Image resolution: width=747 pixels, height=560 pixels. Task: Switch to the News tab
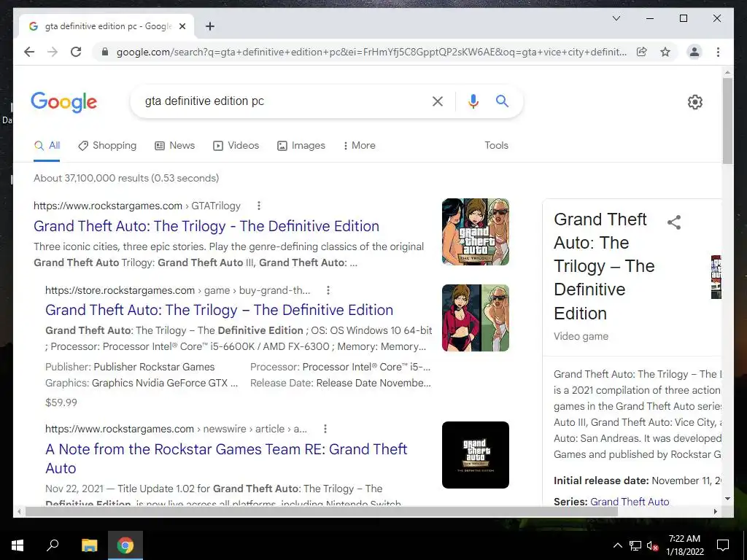[x=175, y=145]
